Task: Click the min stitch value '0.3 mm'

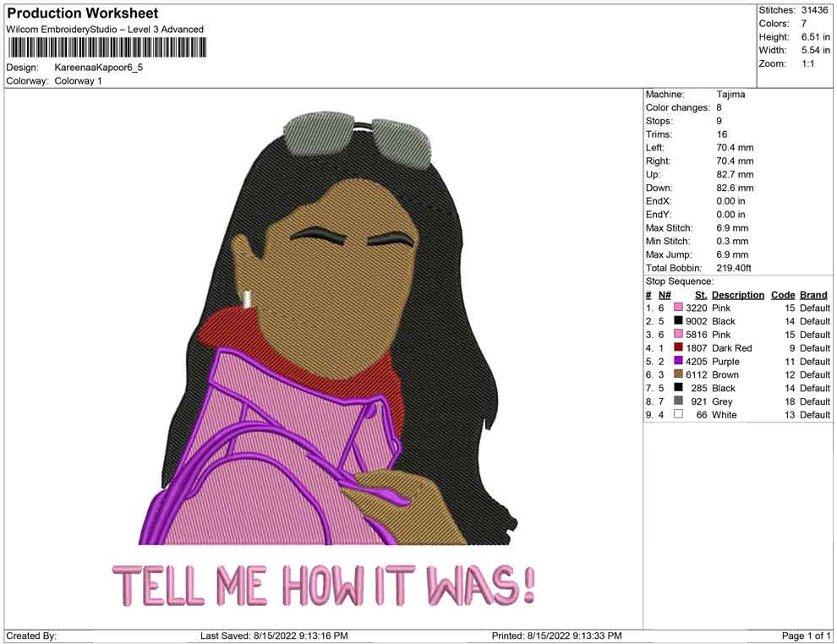Action: point(732,241)
